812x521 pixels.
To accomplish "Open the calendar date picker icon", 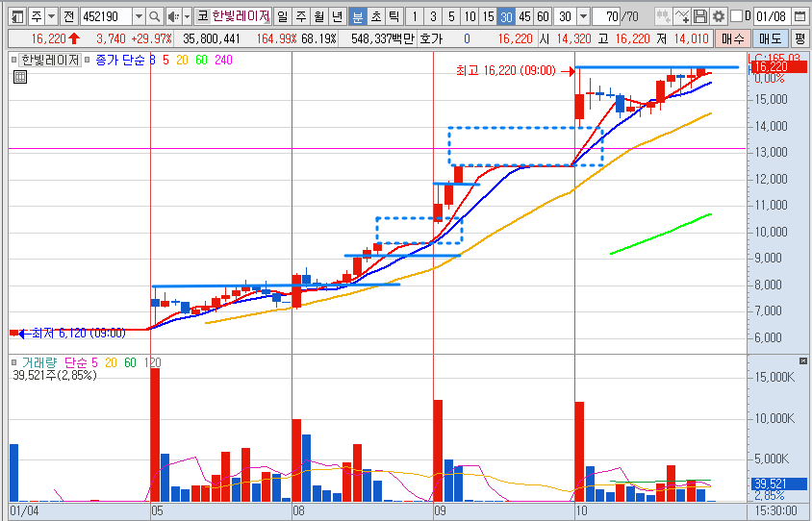I will 799,16.
